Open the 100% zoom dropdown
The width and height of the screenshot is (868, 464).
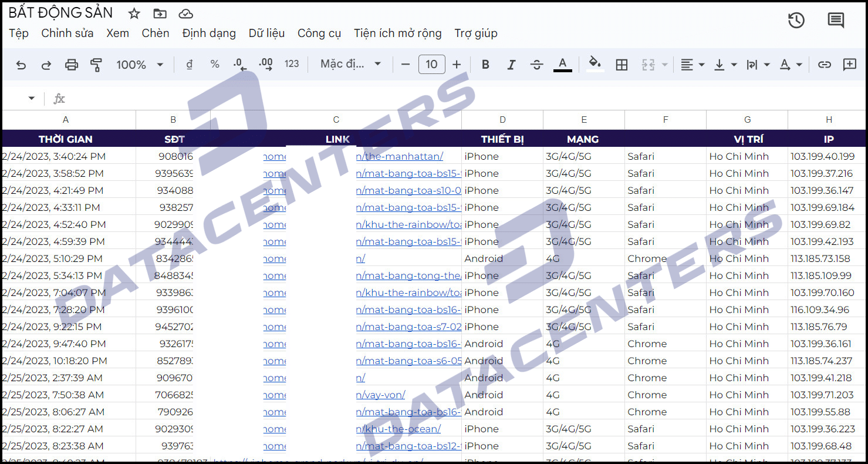[140, 65]
